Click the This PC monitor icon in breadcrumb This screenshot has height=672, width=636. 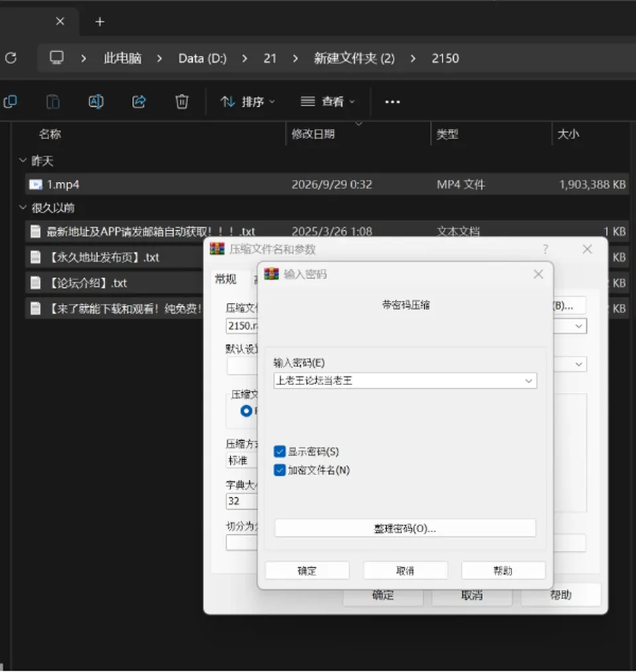(x=56, y=58)
